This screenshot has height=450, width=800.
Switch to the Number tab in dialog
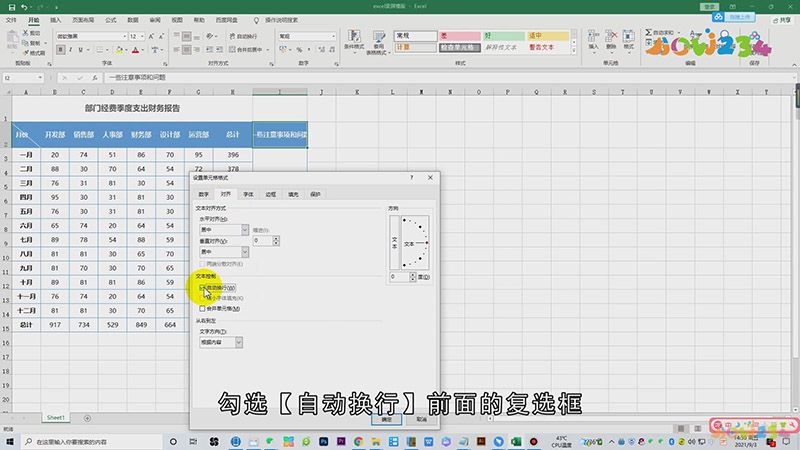[x=204, y=194]
